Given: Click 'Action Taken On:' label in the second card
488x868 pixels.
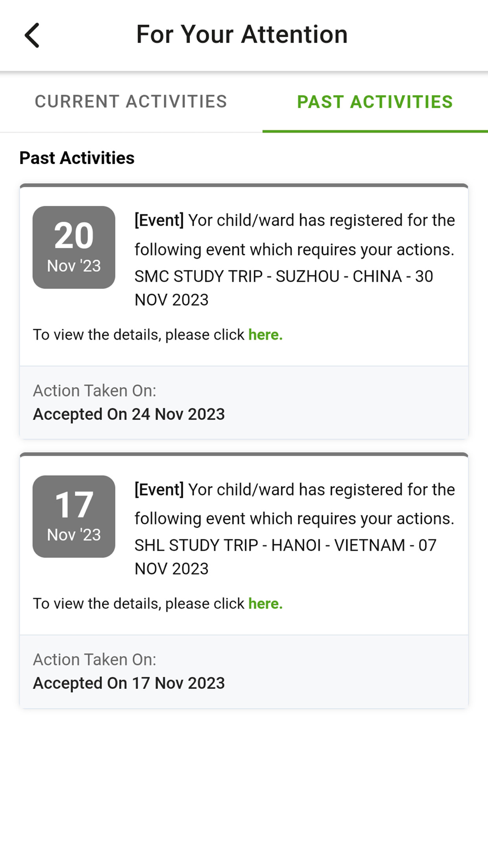Looking at the screenshot, I should [x=94, y=660].
